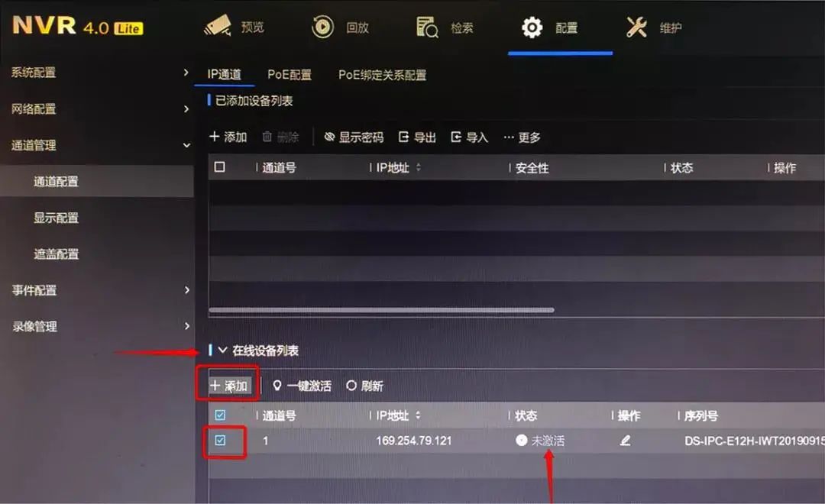Open the 检索 search icon

[427, 27]
